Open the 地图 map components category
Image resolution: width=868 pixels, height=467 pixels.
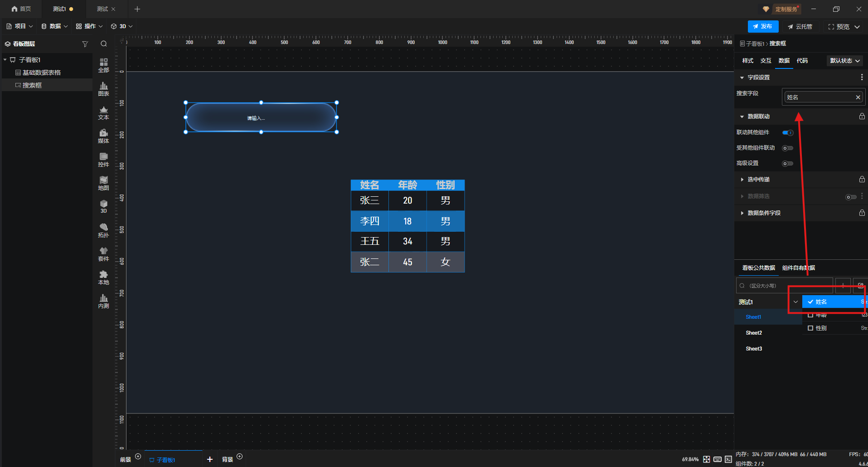103,183
